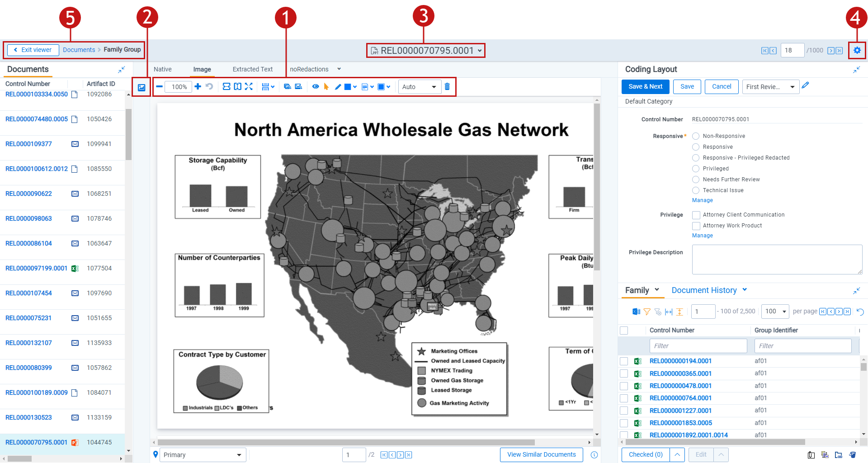Toggle the eye visibility icon for markups
This screenshot has width=868, height=463.
click(316, 86)
